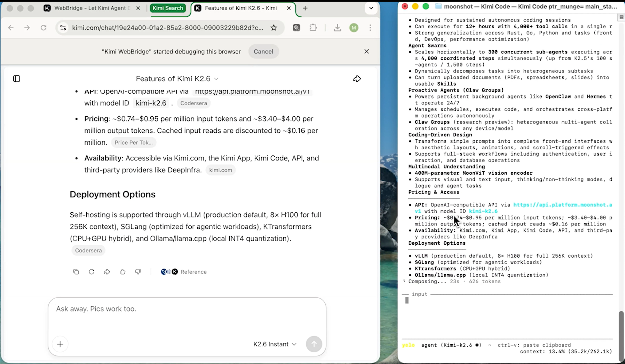This screenshot has height=364, width=625.
Task: Go forward in browser history
Action: click(27, 28)
